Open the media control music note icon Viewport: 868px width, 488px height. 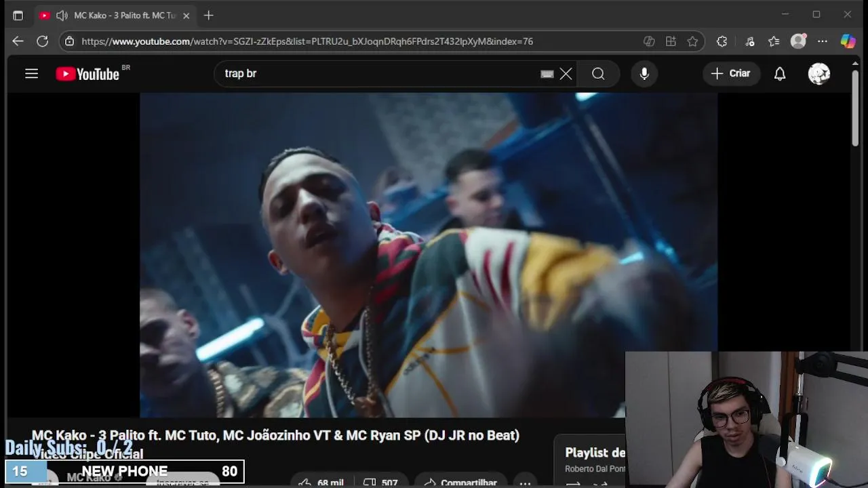(x=749, y=41)
